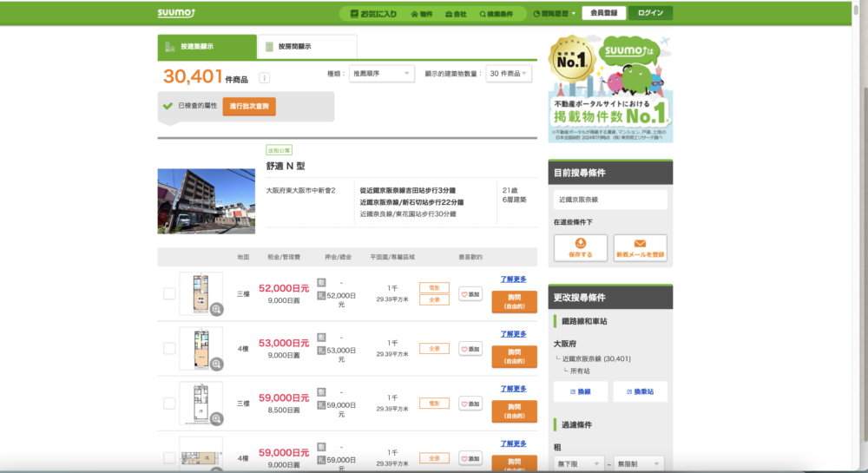
Task: Open the building photo thumbnail
Action: click(206, 200)
